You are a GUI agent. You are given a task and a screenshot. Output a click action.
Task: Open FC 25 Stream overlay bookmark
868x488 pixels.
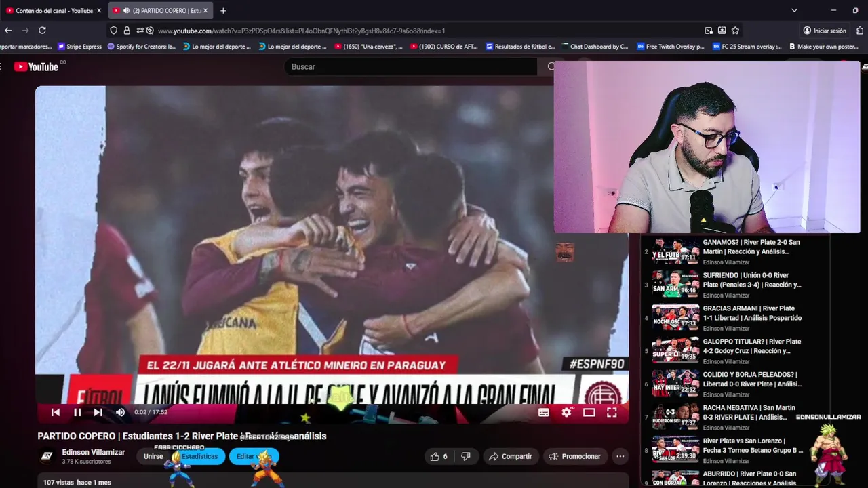(747, 47)
